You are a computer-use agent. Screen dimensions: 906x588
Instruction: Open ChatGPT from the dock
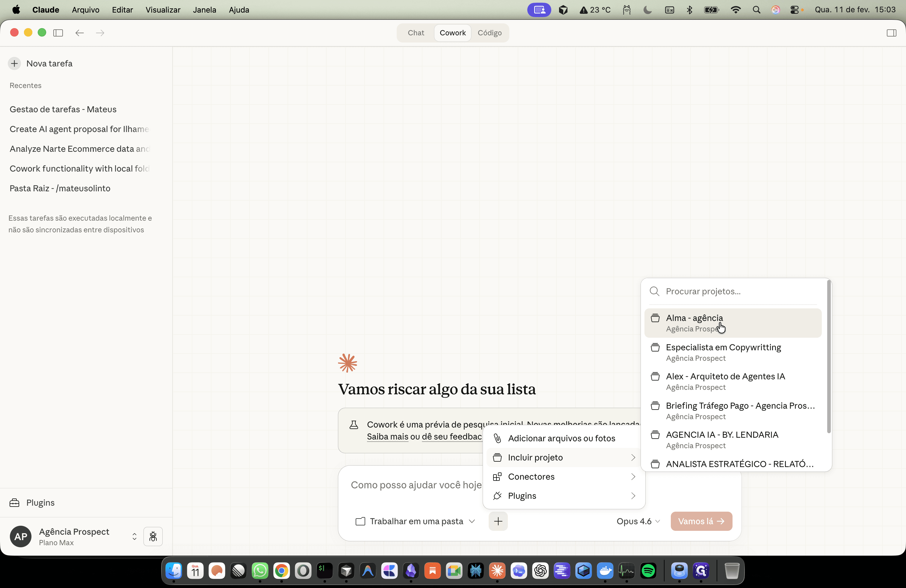coord(540,571)
